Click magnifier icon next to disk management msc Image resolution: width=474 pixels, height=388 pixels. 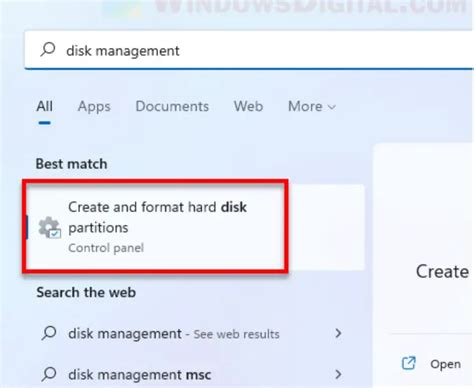[49, 374]
